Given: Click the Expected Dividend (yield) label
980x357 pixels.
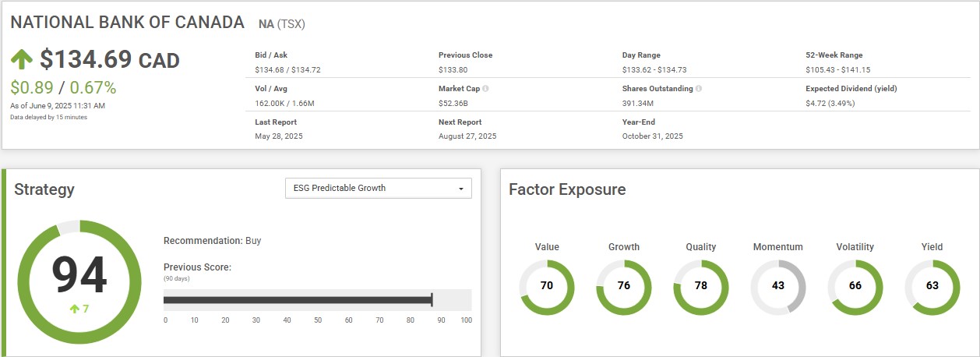Looking at the screenshot, I should [x=851, y=89].
